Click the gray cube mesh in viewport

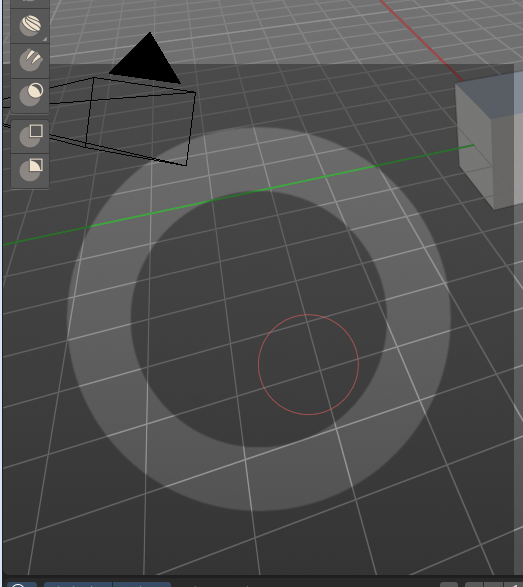tap(489, 140)
